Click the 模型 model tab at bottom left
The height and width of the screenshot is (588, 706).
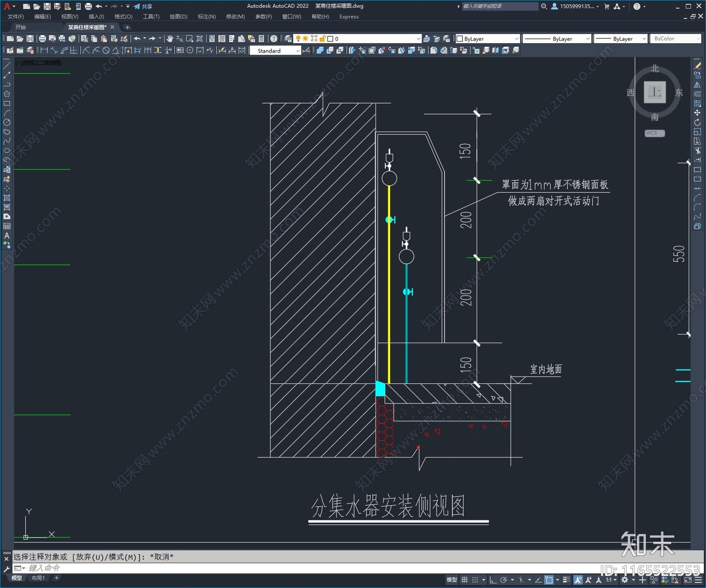pos(17,578)
